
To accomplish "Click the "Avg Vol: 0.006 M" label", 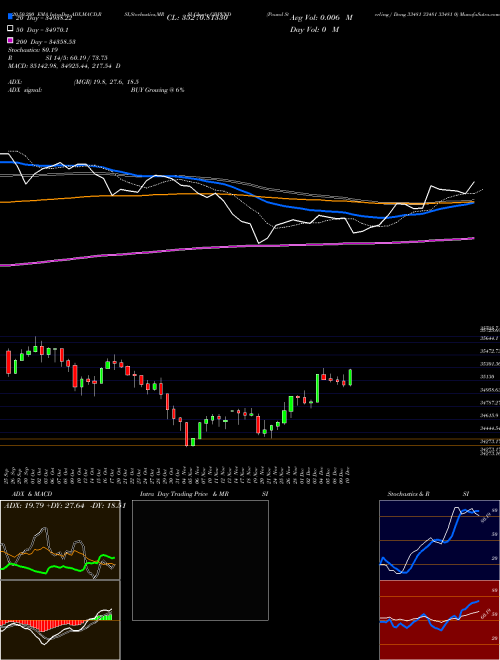I will tap(321, 18).
